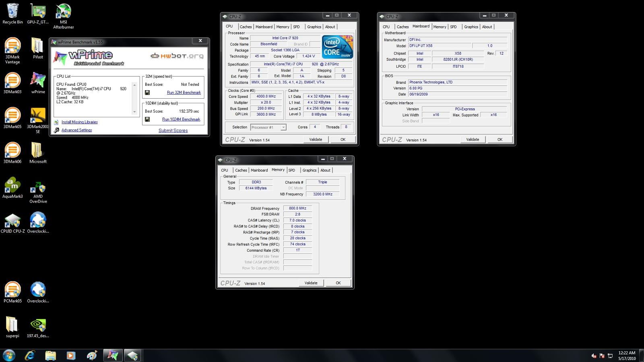Click the DRAM Frequency value 800.0 MHz
This screenshot has height=362, width=644.
[297, 209]
